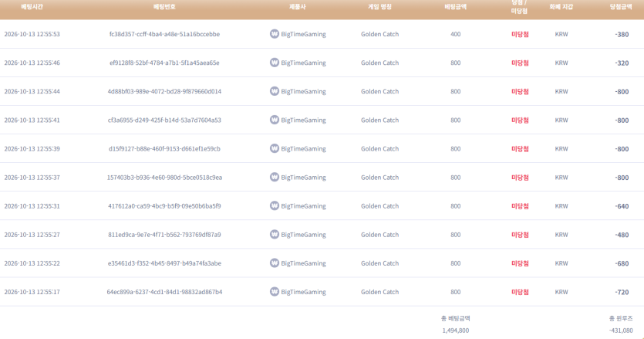Click timestamp 2026-10-13 12:55:22
This screenshot has width=644, height=339.
pos(32,263)
